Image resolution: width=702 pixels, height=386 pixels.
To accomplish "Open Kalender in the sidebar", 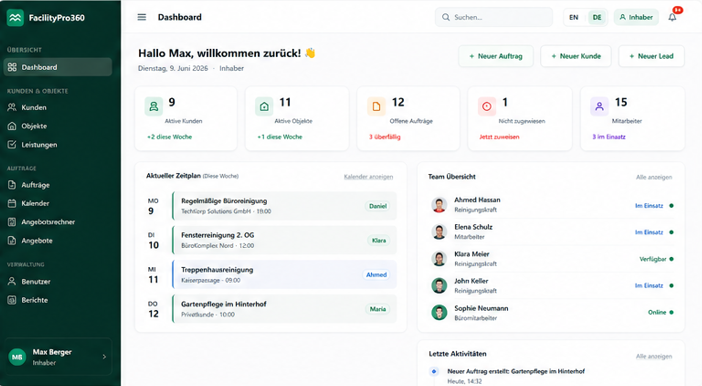I will (58, 203).
